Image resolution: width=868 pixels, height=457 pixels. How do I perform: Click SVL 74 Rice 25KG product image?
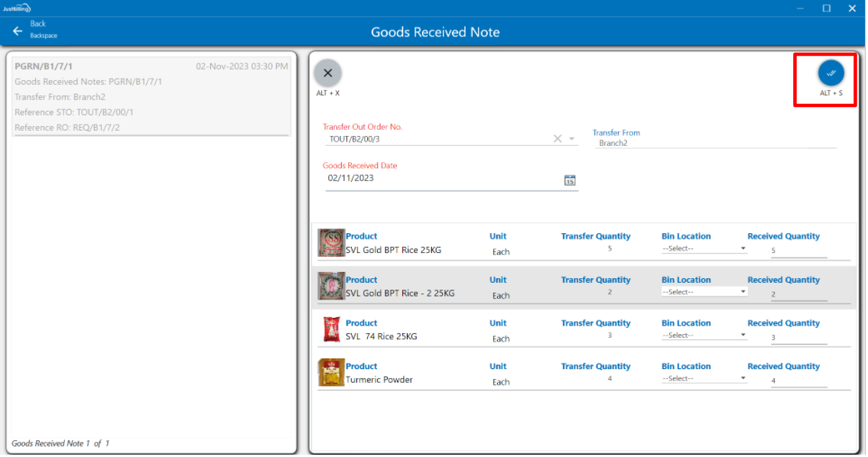click(331, 329)
